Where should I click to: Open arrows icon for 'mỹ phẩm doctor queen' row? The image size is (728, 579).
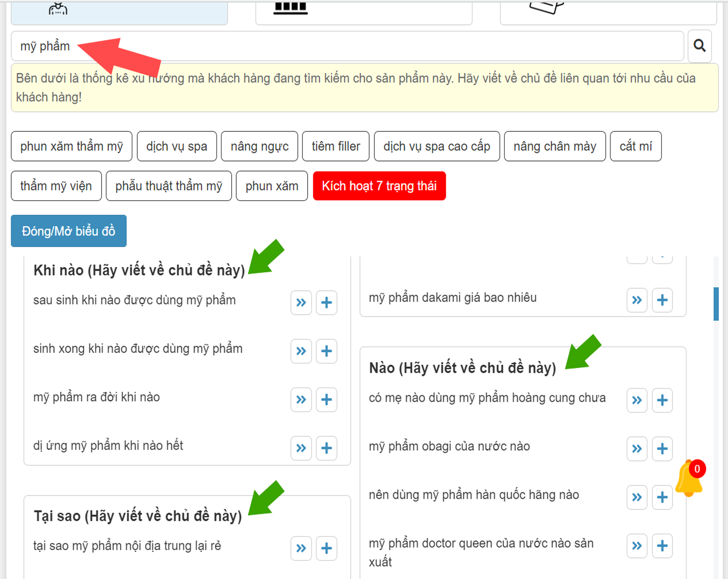[x=637, y=546]
